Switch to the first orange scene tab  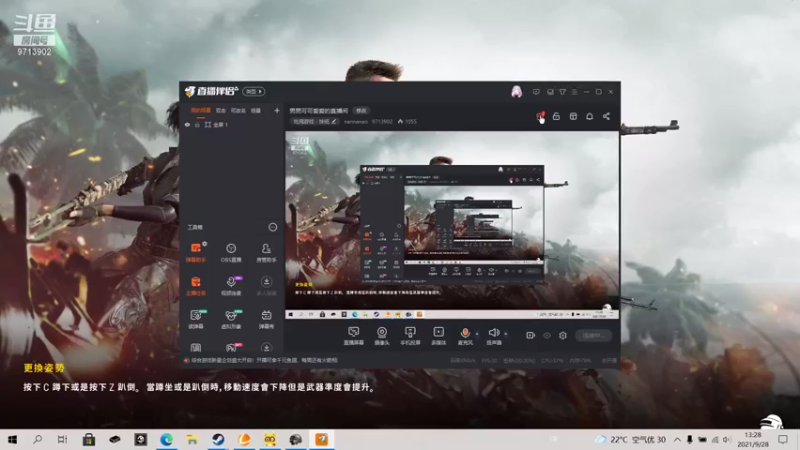click(201, 110)
